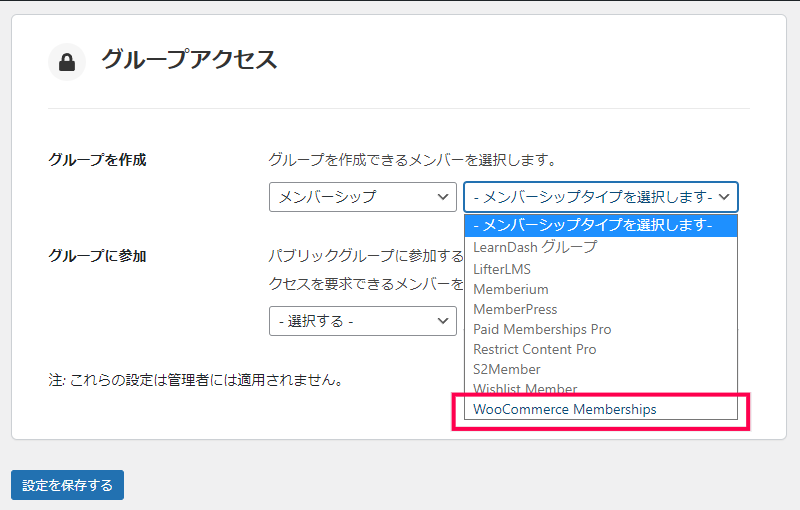Open the メンバーシップタイプを選択します combo box
This screenshot has height=510, width=800.
click(601, 197)
